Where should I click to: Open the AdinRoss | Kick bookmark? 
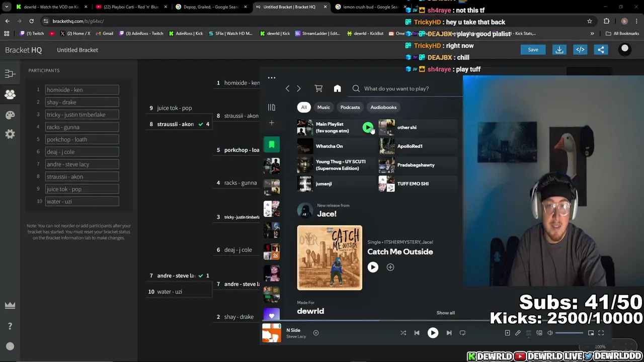click(186, 34)
